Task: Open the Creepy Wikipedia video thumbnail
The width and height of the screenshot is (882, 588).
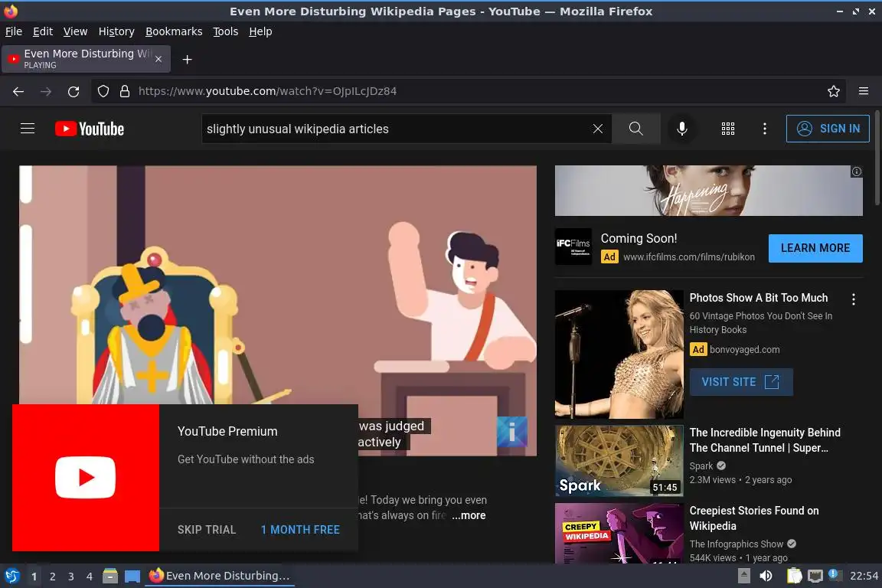Action: [619, 533]
